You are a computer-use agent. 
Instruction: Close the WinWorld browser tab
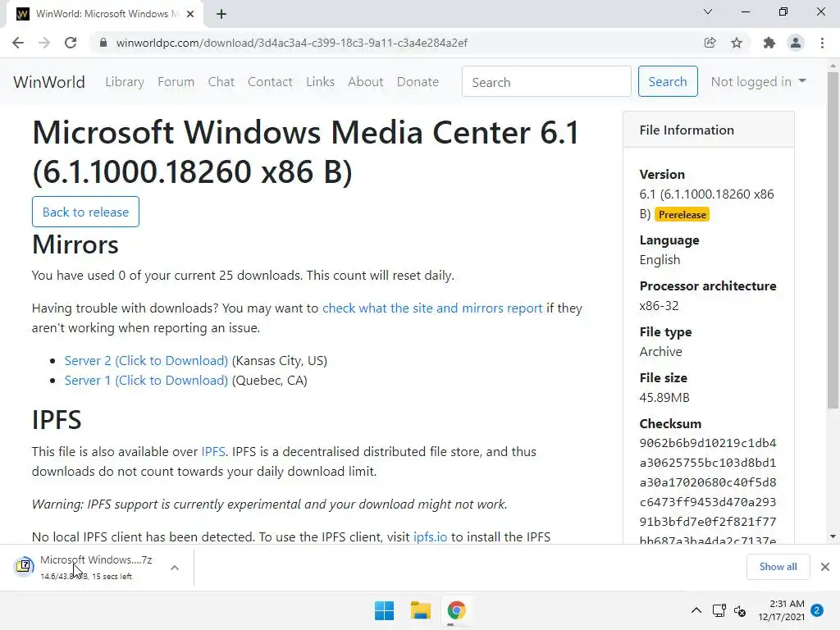coord(190,14)
